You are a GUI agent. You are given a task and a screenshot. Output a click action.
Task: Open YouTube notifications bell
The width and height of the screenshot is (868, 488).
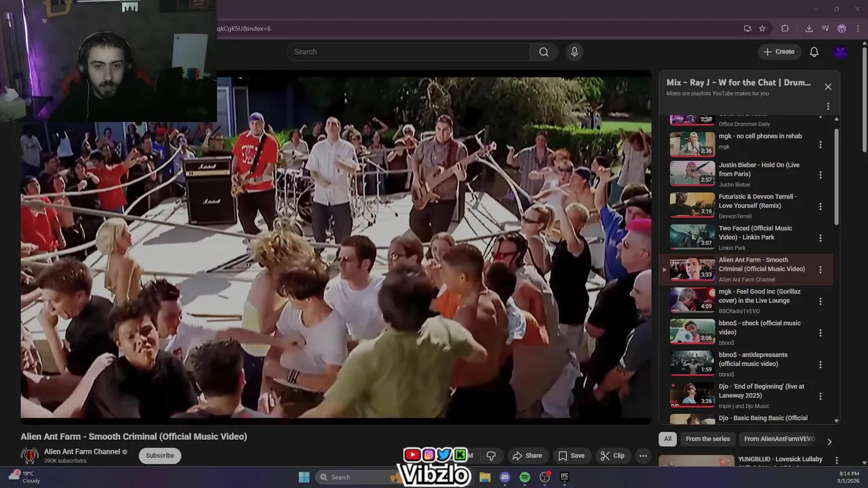814,52
